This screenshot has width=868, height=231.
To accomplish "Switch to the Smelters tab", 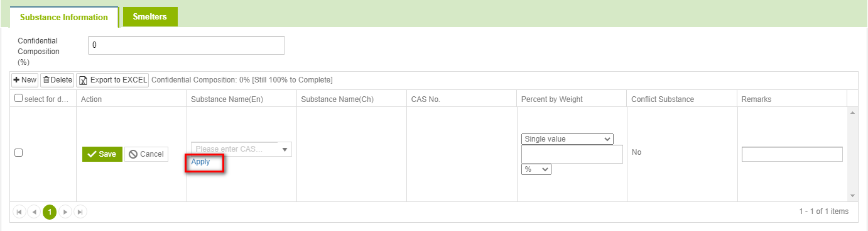I will [150, 17].
